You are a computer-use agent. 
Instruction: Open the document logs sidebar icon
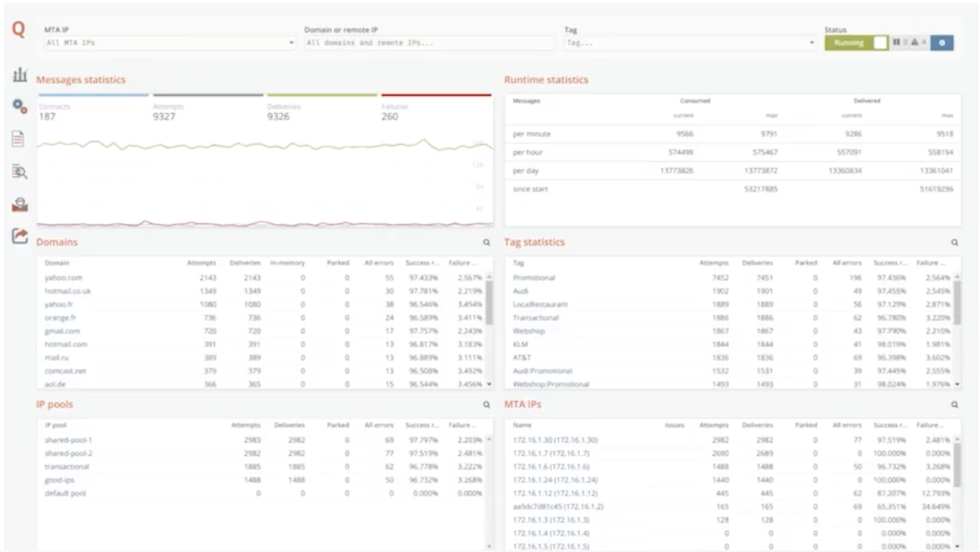point(19,139)
